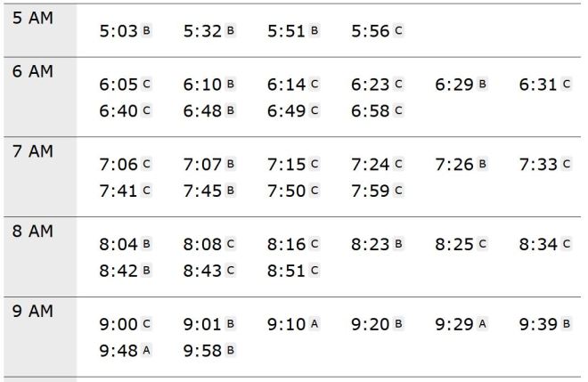Click the C badge next to 7:33
Viewport: 588px width, 382px height.
(566, 164)
